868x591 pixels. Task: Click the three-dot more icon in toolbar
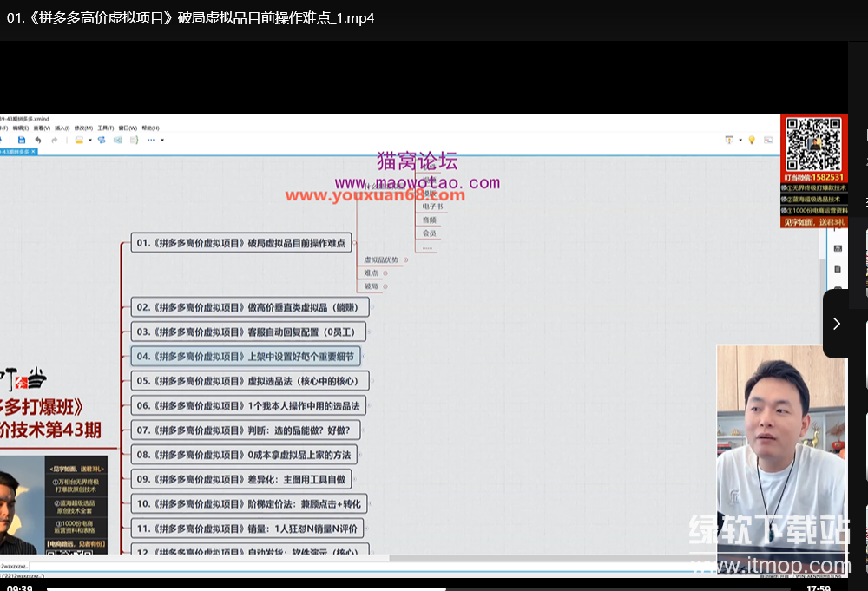click(151, 140)
